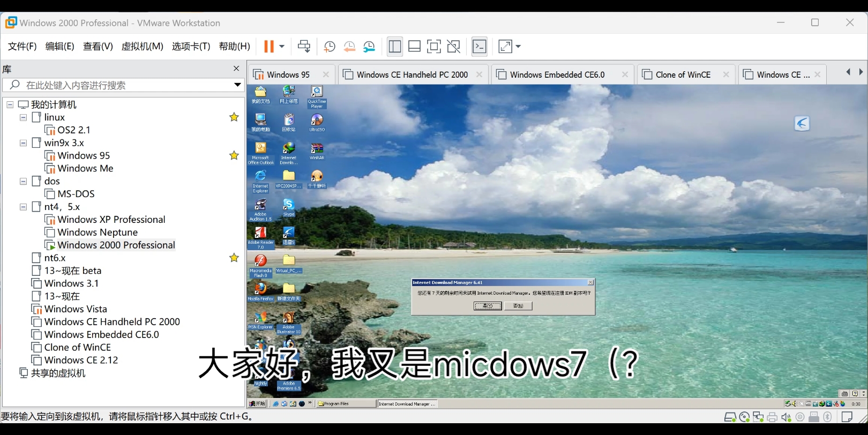868x435 pixels.
Task: Click the stretch guest display icon
Action: tap(505, 47)
